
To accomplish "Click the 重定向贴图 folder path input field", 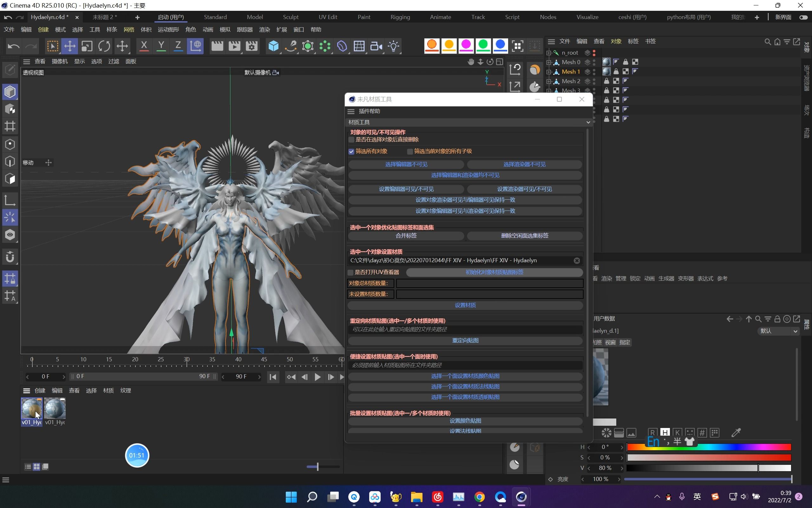I will click(x=465, y=330).
